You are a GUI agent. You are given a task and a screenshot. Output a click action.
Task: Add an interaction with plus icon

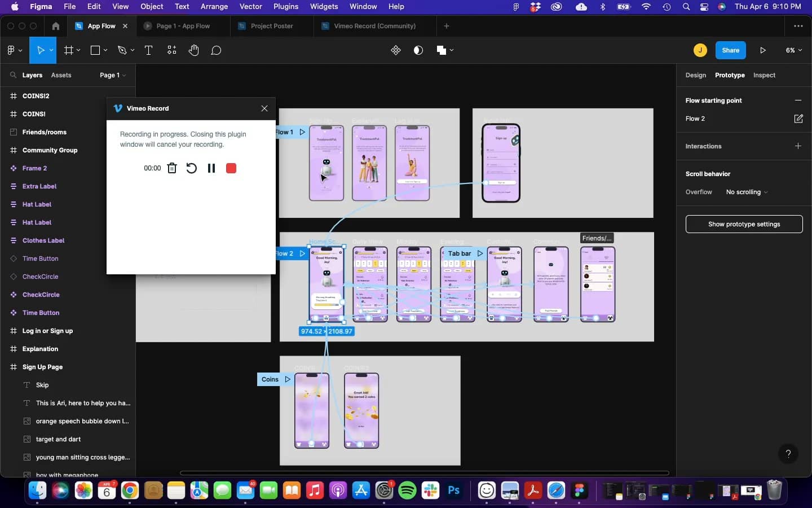click(798, 146)
